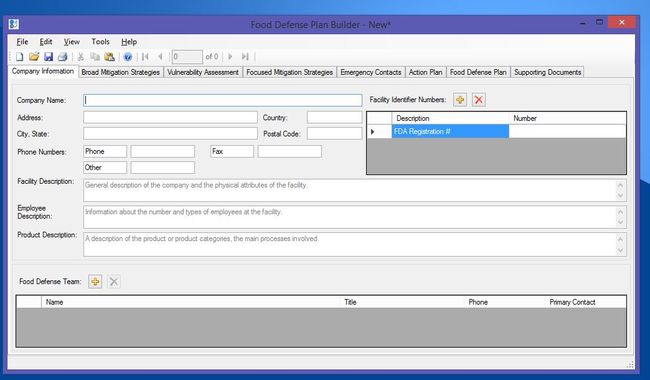Click the Print toolbar icon
This screenshot has width=650, height=380.
[63, 57]
